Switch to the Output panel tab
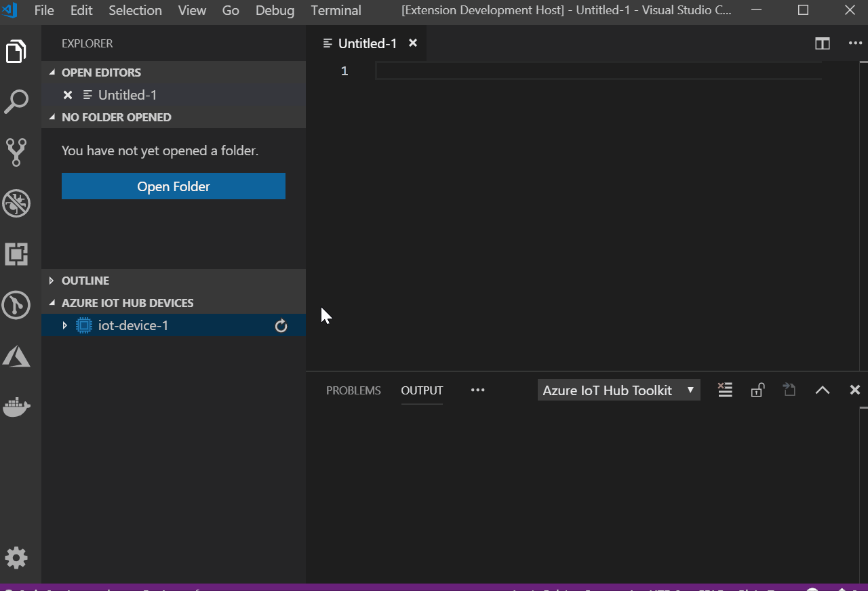 coord(422,390)
